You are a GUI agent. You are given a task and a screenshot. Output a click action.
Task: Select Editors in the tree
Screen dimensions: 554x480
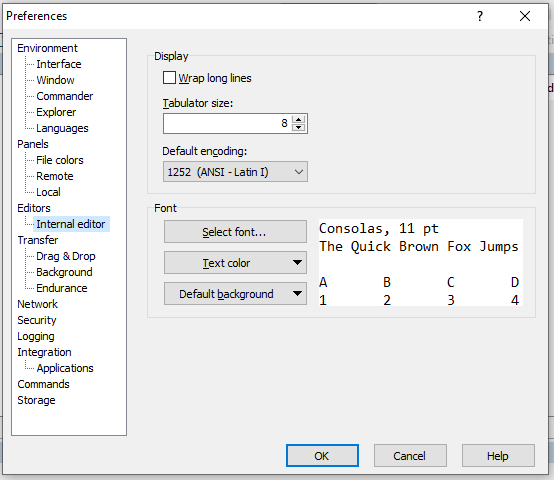tap(34, 208)
